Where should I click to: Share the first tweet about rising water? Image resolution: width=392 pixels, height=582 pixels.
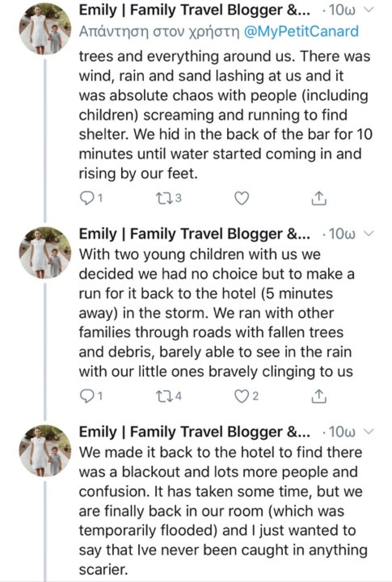click(x=318, y=198)
